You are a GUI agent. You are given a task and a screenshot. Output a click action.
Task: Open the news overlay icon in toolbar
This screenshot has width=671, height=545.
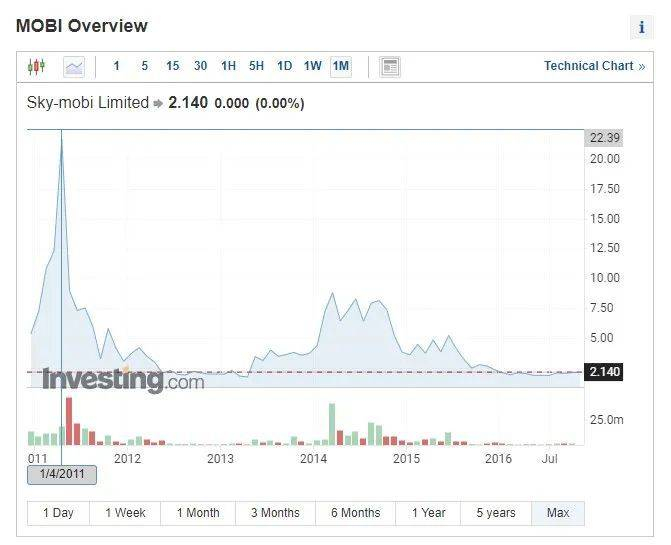coord(390,67)
